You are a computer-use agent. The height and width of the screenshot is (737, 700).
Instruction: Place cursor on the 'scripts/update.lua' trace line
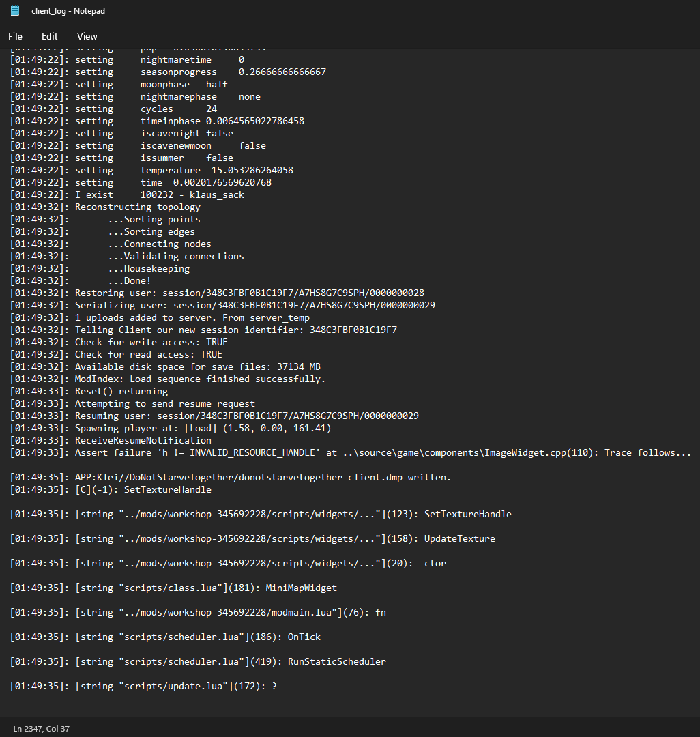[x=177, y=686]
